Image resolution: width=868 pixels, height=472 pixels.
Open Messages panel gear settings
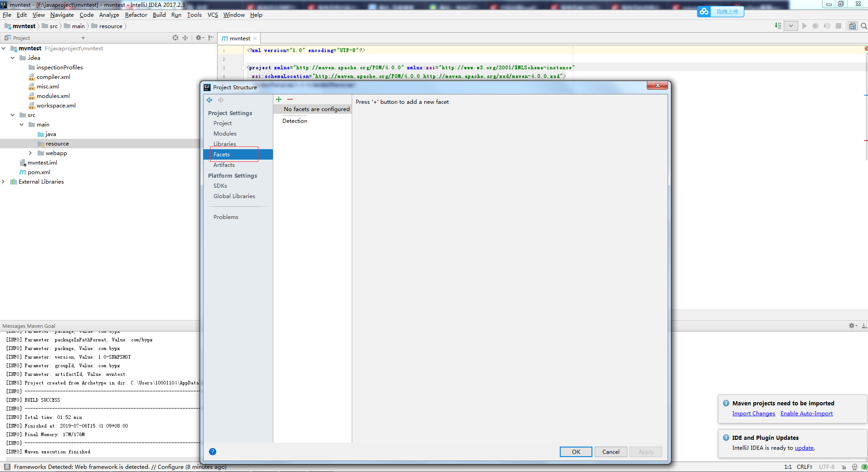click(x=853, y=326)
